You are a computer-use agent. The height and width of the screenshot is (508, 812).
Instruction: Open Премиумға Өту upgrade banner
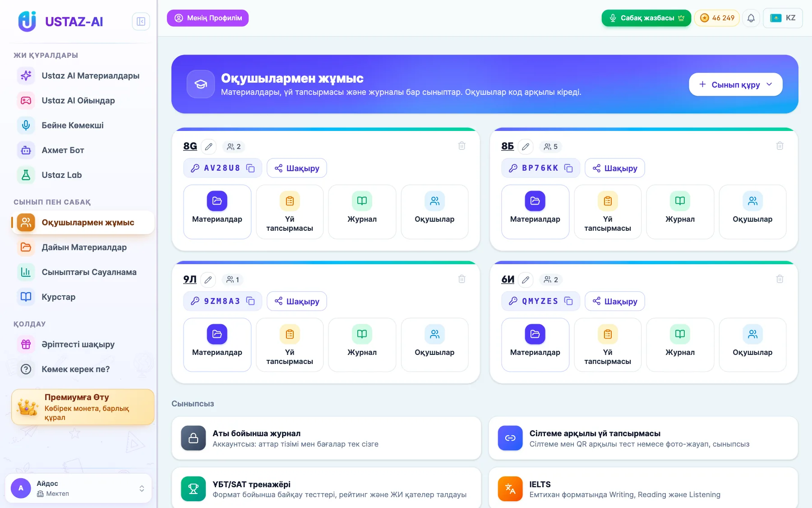click(83, 407)
